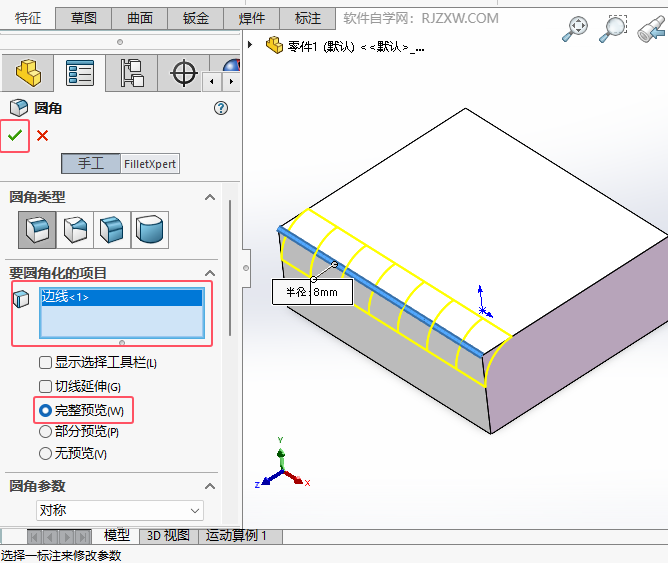Select constant size fillet type
The width and height of the screenshot is (668, 563).
37,230
